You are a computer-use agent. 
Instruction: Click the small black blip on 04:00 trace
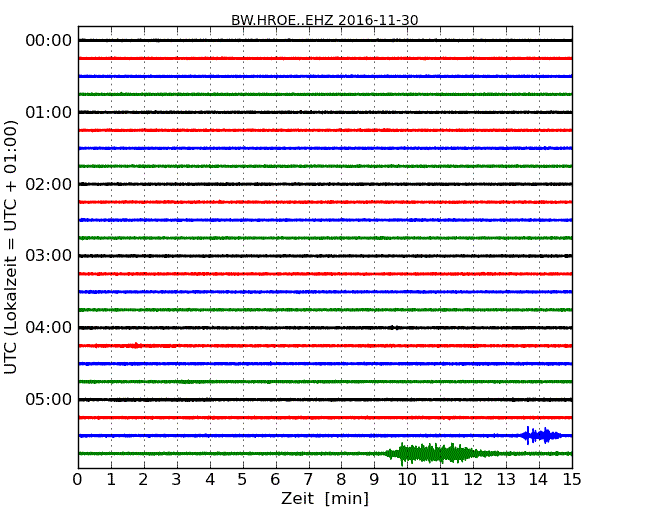point(393,328)
